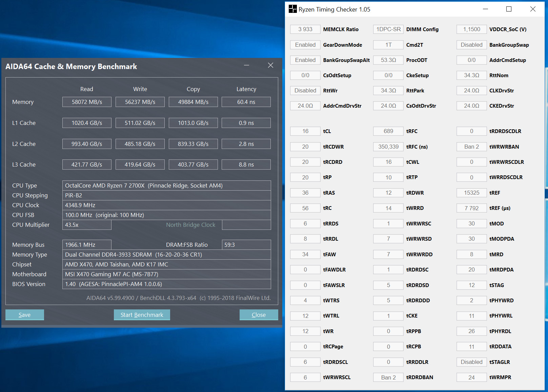Select the Memory Read value 58072 MB/s
Image resolution: width=548 pixels, height=392 pixels.
click(87, 102)
